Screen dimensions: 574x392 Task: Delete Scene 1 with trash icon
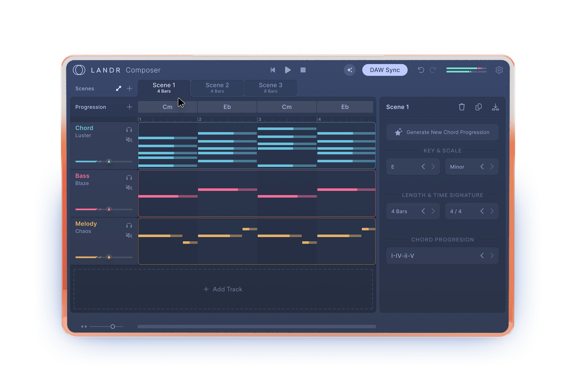pos(461,107)
